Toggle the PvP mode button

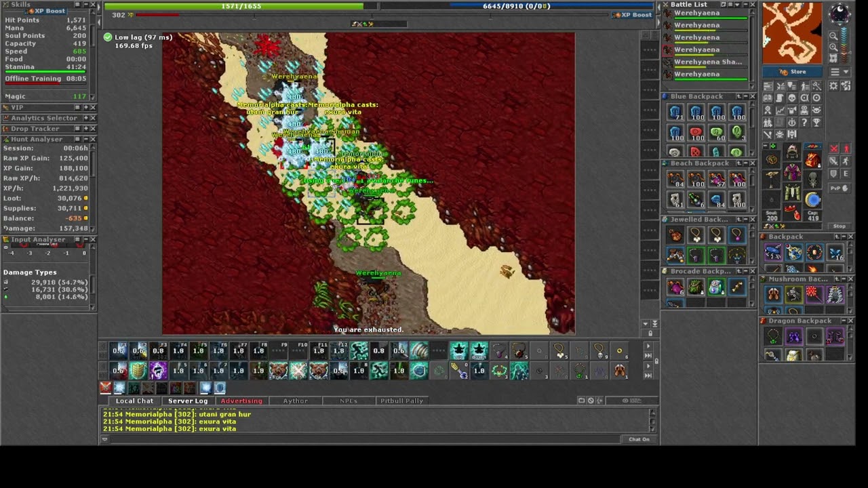click(840, 188)
